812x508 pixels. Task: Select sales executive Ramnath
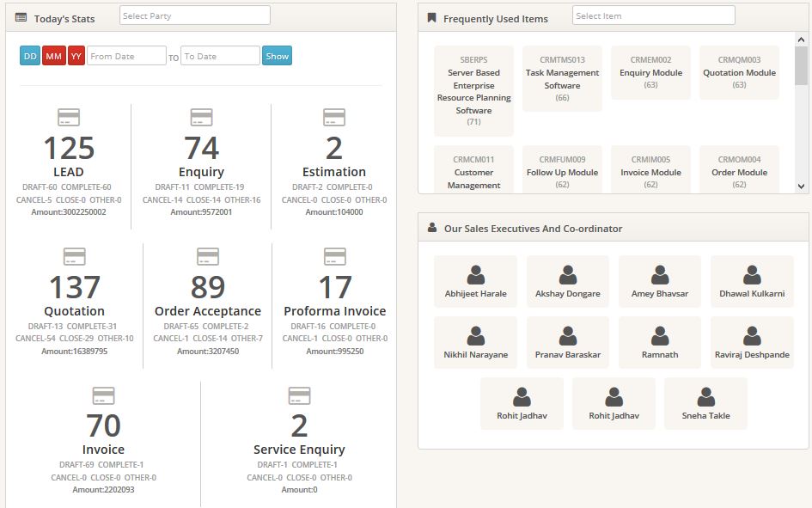tap(659, 341)
